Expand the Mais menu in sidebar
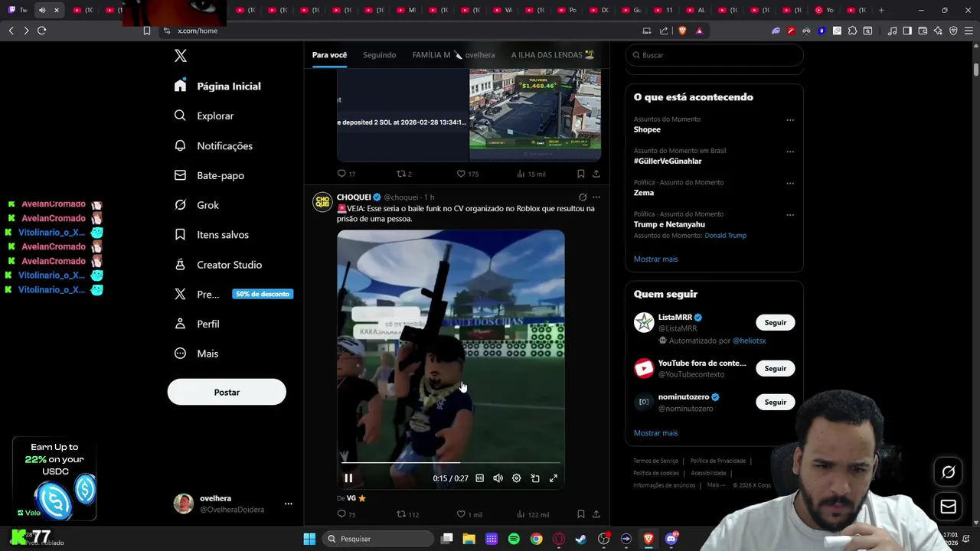This screenshot has height=551, width=980. [196, 354]
